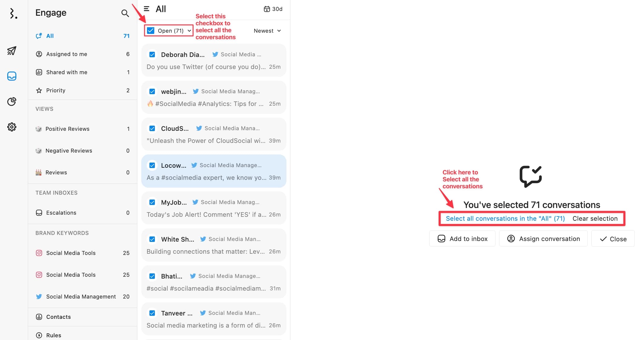
Task: Open the publish paper-plane icon in left rail
Action: pyautogui.click(x=12, y=51)
